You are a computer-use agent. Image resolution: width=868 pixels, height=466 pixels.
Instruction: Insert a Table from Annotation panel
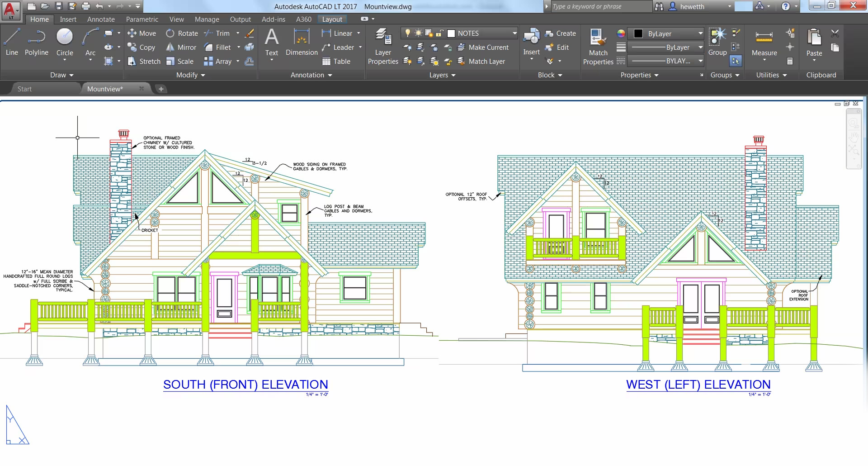point(338,61)
